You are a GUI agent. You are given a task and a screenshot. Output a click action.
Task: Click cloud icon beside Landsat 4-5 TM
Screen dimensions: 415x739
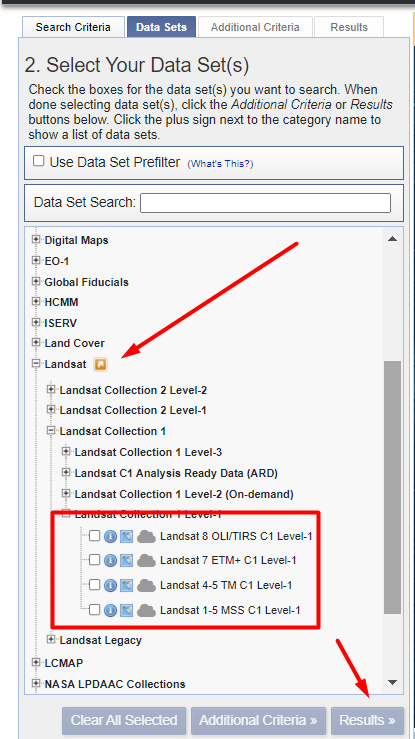[x=146, y=585]
